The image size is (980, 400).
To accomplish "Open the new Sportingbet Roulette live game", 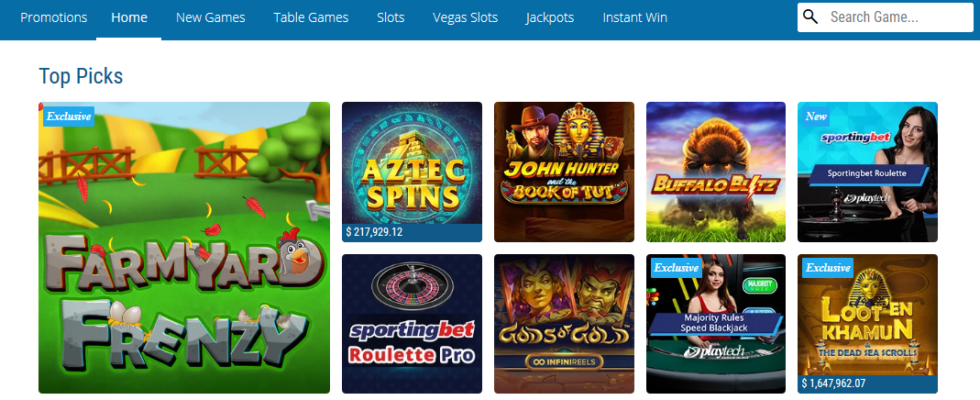I will pyautogui.click(x=867, y=172).
